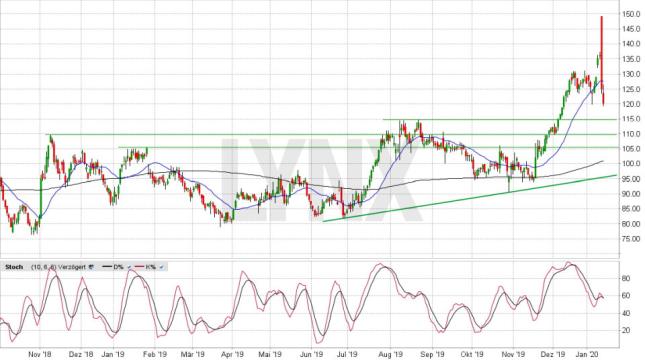Viewport: 645px width, 363px height.
Task: Click the Mär '19 date label
Action: tap(192, 354)
